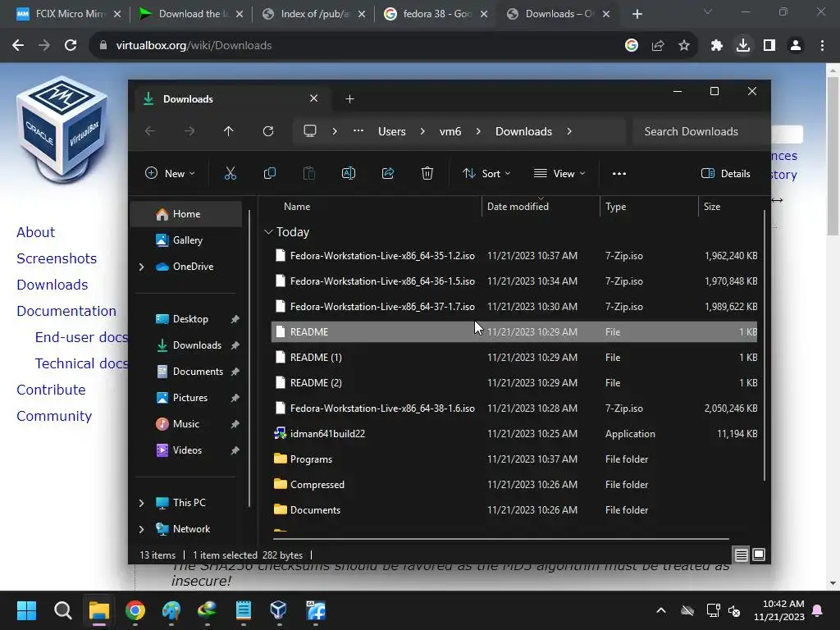Collapse the Today group
Image resolution: width=840 pixels, height=630 pixels.
point(268,232)
